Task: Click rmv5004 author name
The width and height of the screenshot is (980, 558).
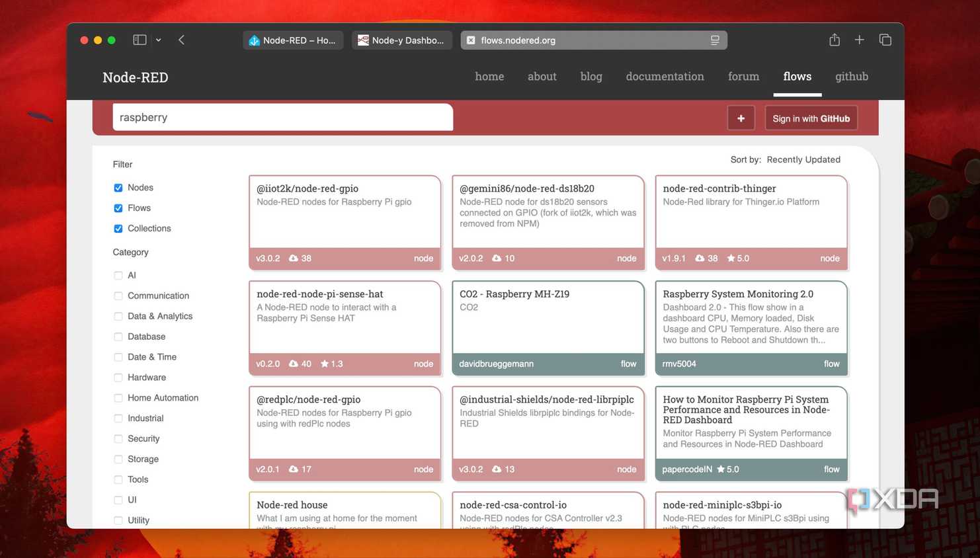Action: click(x=679, y=364)
